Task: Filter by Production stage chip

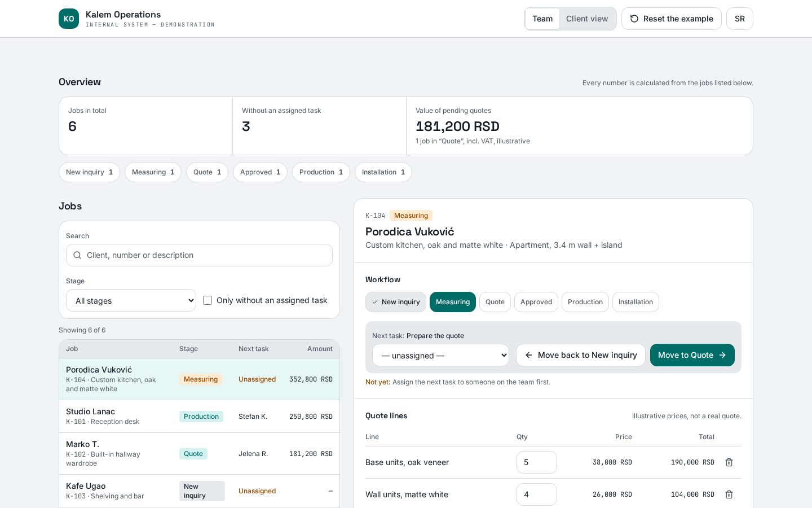Action: click(x=321, y=172)
